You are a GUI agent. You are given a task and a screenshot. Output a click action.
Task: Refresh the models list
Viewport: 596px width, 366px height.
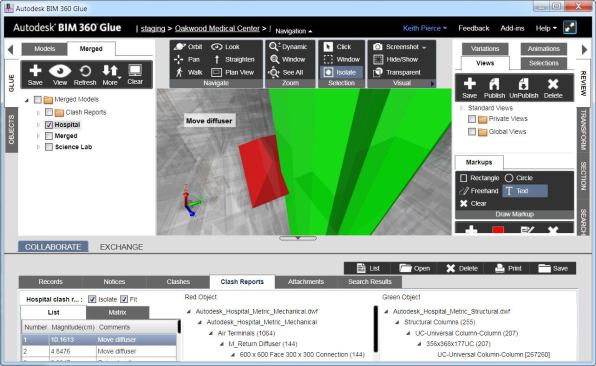point(85,75)
